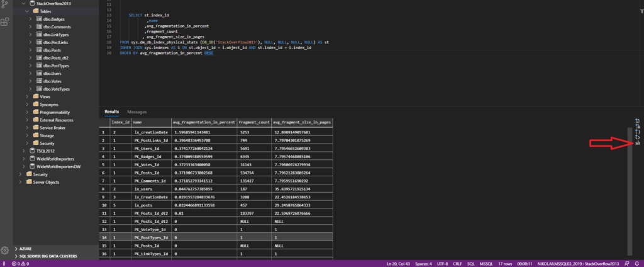Viewport: 644px width, 267px height.
Task: Select the ix_users cell
Action: [151, 190]
